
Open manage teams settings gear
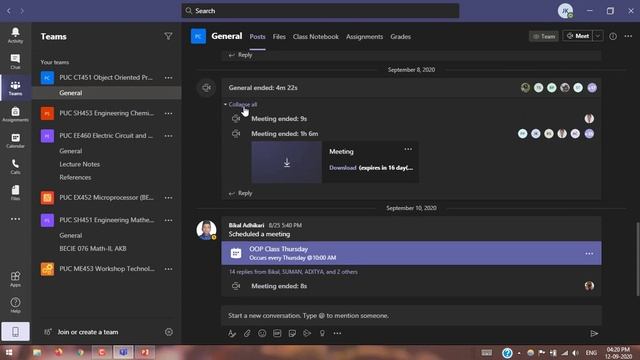point(169,332)
